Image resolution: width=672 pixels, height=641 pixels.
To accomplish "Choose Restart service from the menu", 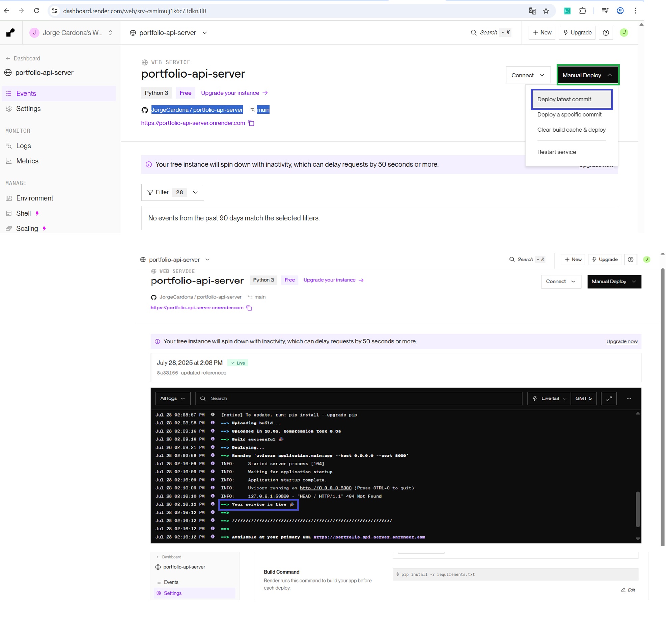I will (x=557, y=152).
